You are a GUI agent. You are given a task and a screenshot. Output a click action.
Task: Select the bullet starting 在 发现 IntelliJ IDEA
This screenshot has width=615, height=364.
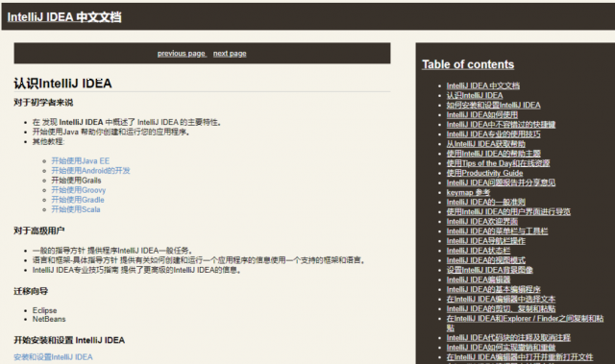pyautogui.click(x=127, y=122)
